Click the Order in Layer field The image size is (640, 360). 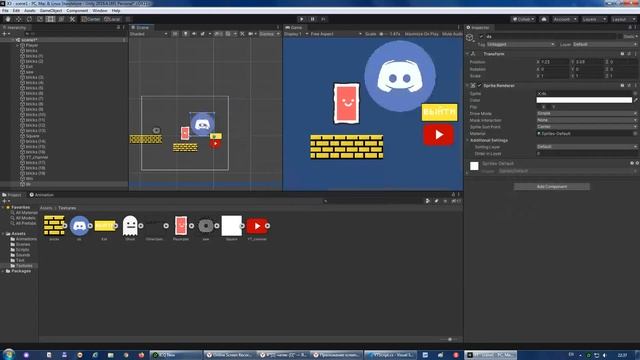tap(587, 153)
